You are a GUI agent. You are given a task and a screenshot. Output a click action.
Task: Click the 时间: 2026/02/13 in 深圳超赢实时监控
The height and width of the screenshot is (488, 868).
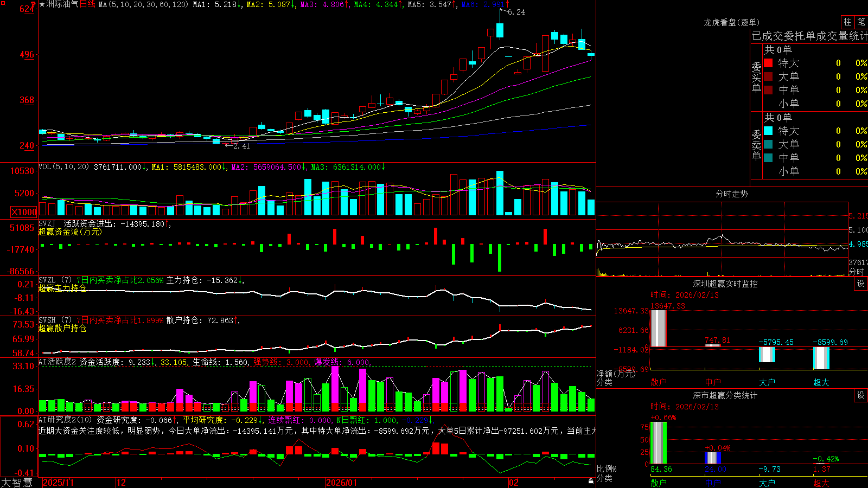(684, 295)
